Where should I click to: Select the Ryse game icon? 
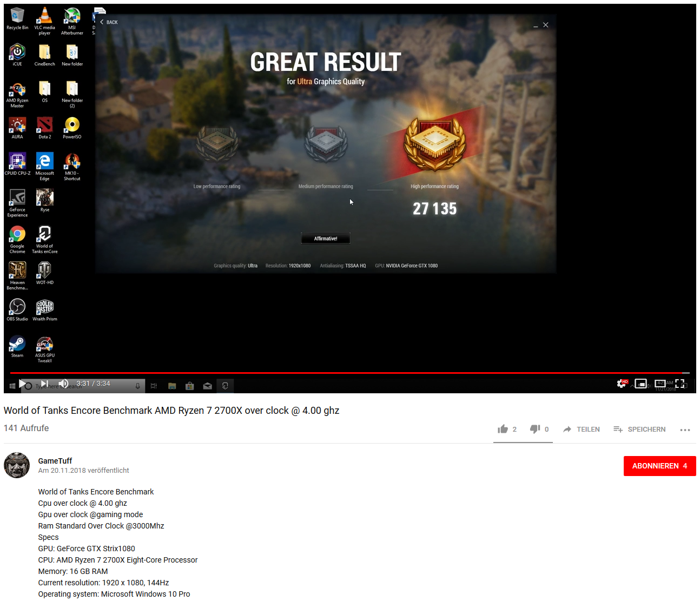click(x=45, y=201)
